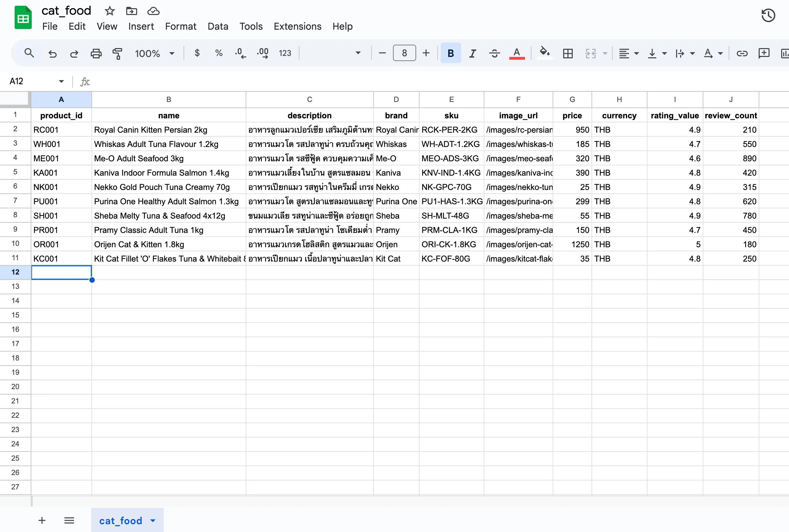Open cat_food sheet tab options arrow
This screenshot has width=789, height=532.
(153, 521)
